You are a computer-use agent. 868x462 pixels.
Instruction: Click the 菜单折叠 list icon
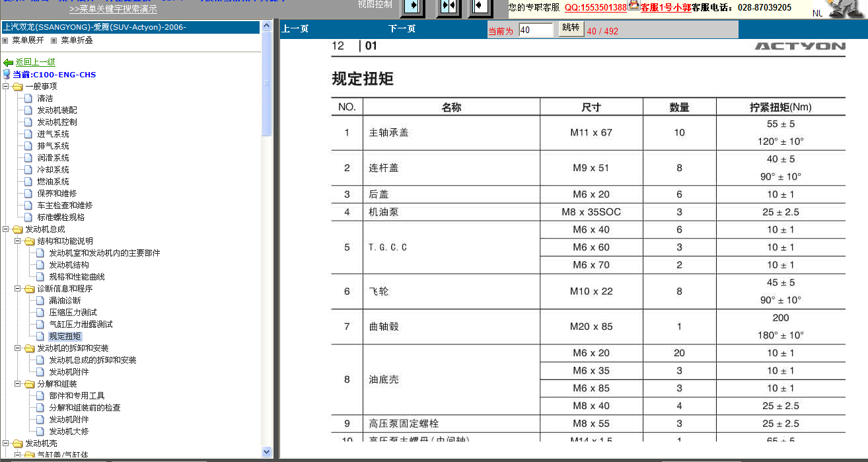pyautogui.click(x=54, y=40)
